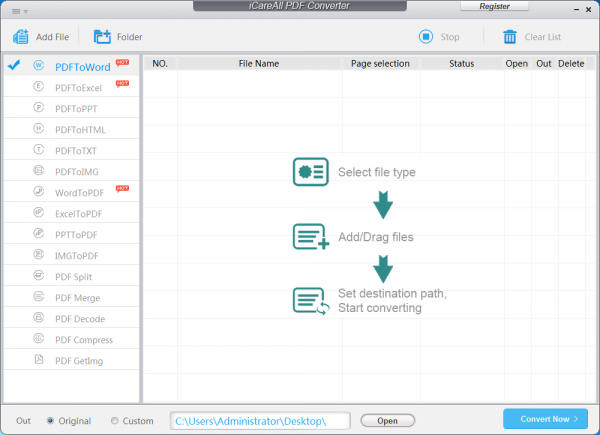Click the ExcelToPDF icon

point(39,212)
